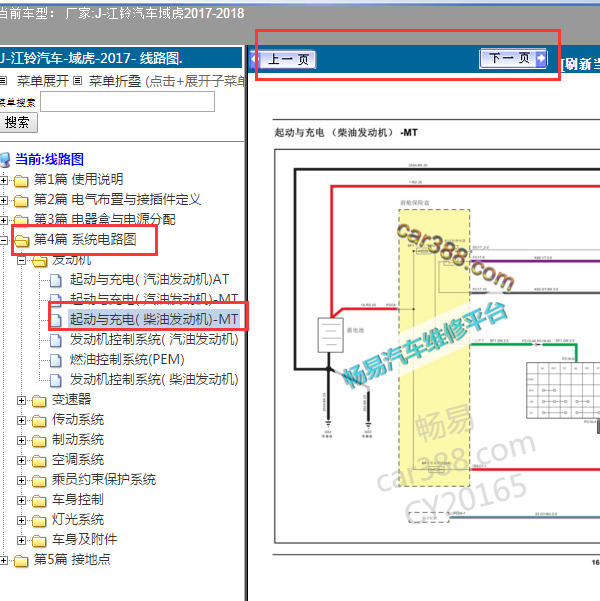Viewport: 600px width, 601px height.
Task: Select the 灯光系统 tree label
Action: point(78,519)
